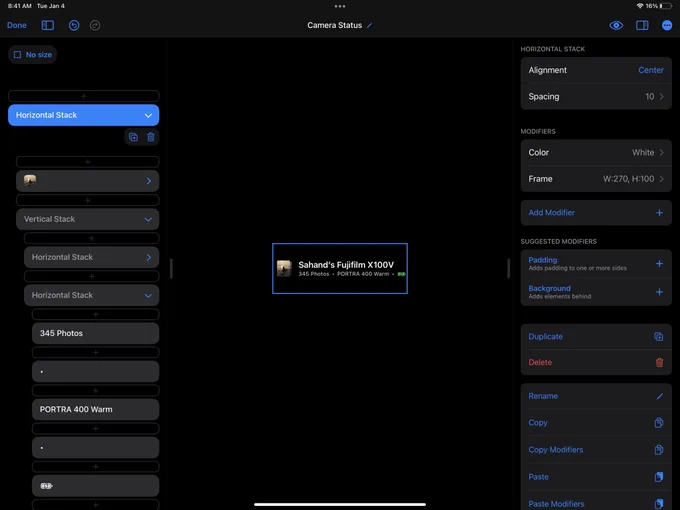680x510 pixels.
Task: Click the icon beside Copy Modifiers
Action: 659,450
